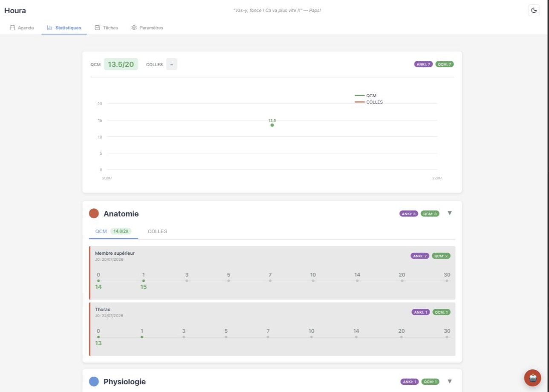The image size is (549, 392).
Task: Click the 14.0/20 badge beside QCM tab
Action: [121, 231]
